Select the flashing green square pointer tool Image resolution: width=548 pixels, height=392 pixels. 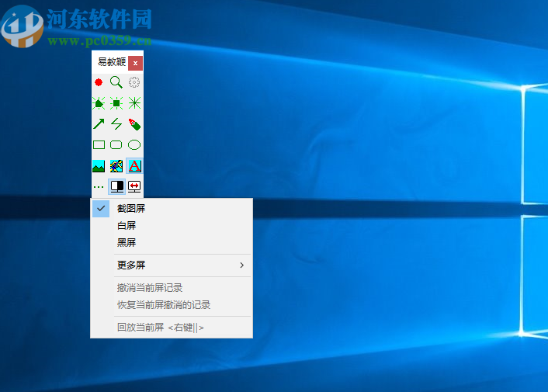pyautogui.click(x=116, y=103)
